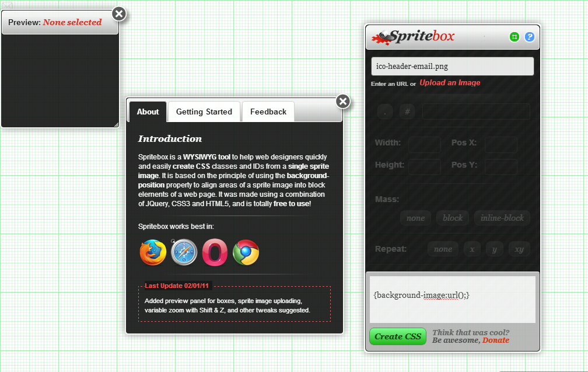Select the class selector dot button

[385, 111]
